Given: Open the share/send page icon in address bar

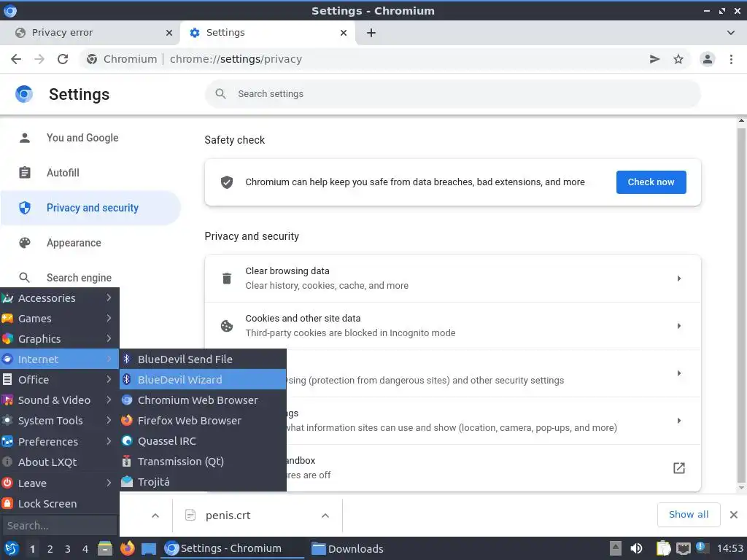Looking at the screenshot, I should click(654, 59).
